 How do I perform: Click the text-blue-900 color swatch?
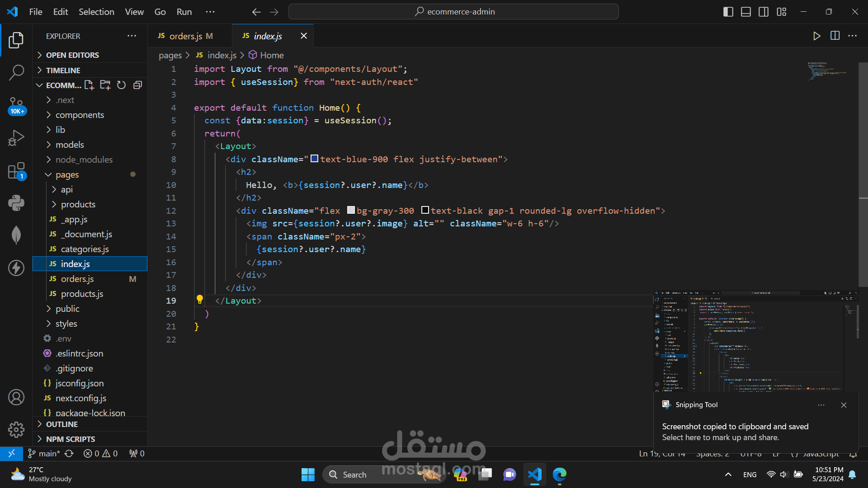point(315,159)
